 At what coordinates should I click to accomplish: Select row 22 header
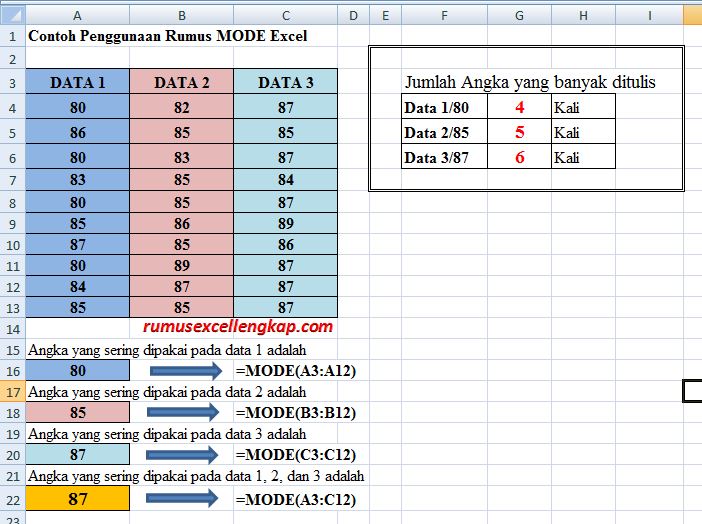(x=13, y=499)
